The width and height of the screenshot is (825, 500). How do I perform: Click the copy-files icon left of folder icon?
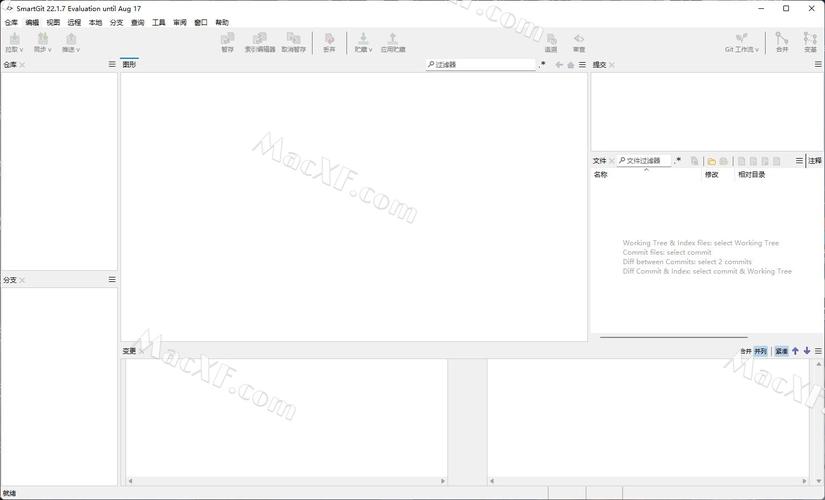coord(695,161)
